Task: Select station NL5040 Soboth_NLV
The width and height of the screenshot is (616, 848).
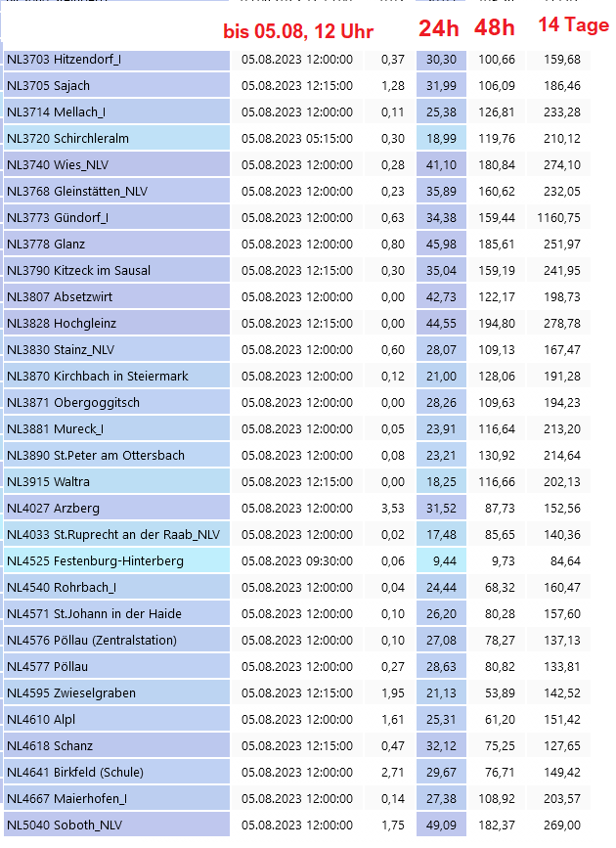Action: tap(65, 825)
